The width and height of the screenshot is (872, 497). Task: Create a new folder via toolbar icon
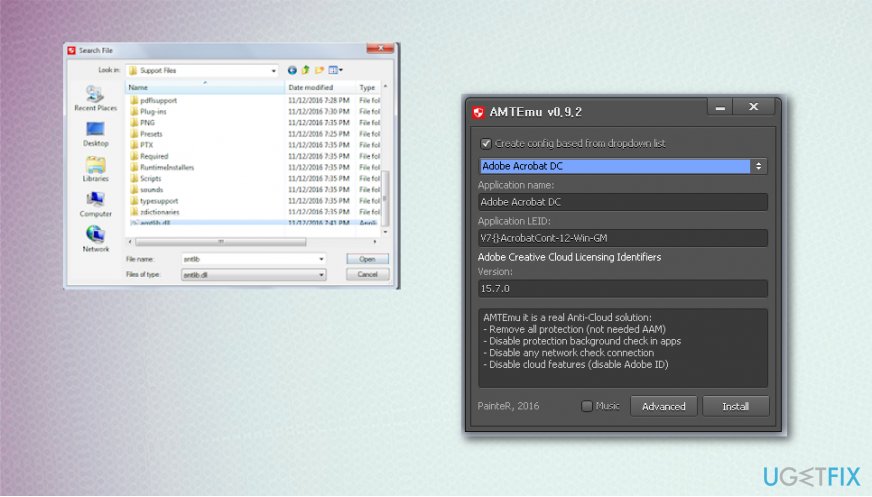pyautogui.click(x=319, y=70)
